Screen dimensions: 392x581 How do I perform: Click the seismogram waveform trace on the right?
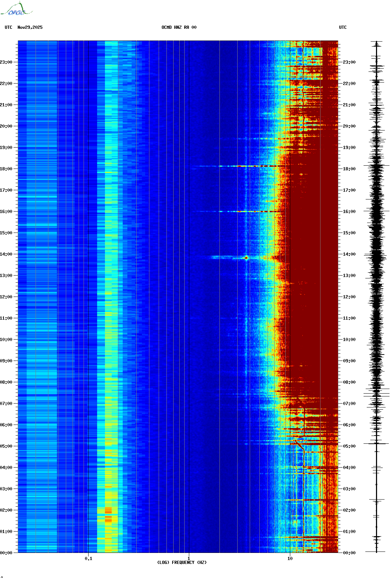377,297
